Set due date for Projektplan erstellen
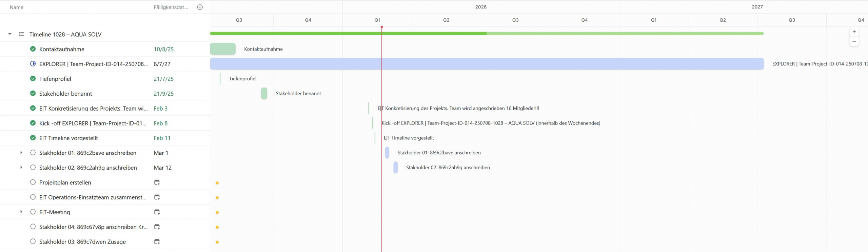The height and width of the screenshot is (252, 868). pos(157,182)
